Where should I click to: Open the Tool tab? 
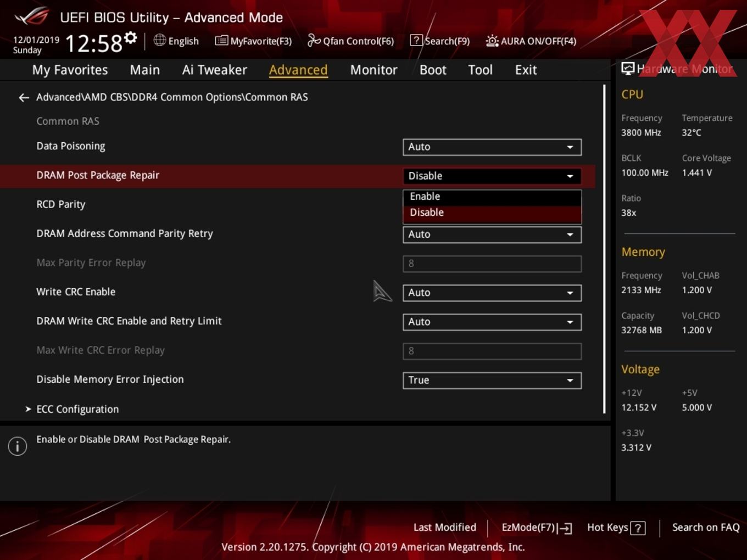[480, 70]
